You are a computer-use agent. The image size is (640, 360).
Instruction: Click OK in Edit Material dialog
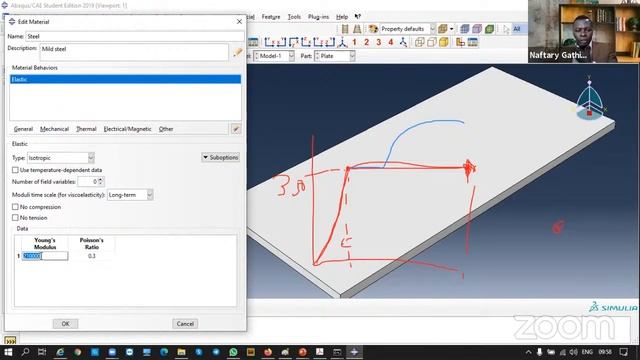(x=65, y=324)
